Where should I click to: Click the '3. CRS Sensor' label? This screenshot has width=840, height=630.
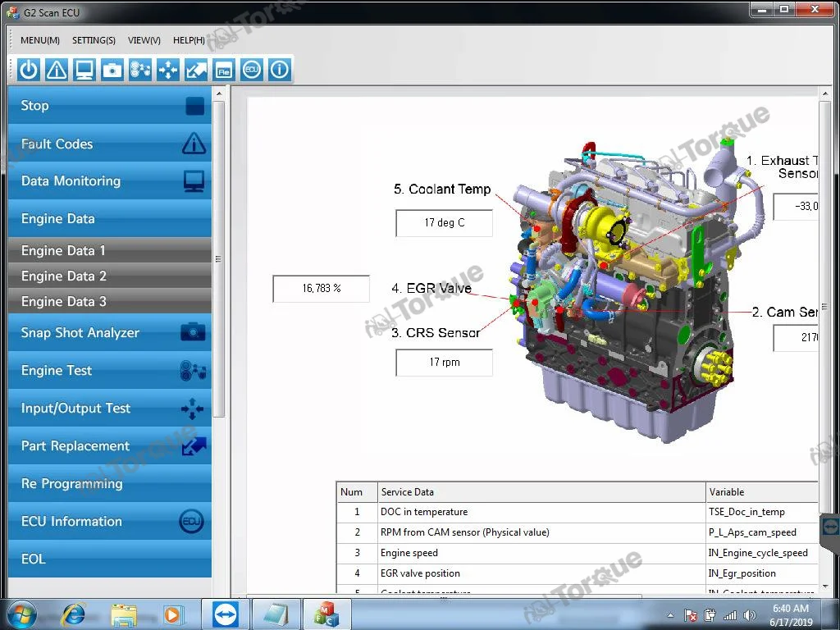pyautogui.click(x=435, y=333)
